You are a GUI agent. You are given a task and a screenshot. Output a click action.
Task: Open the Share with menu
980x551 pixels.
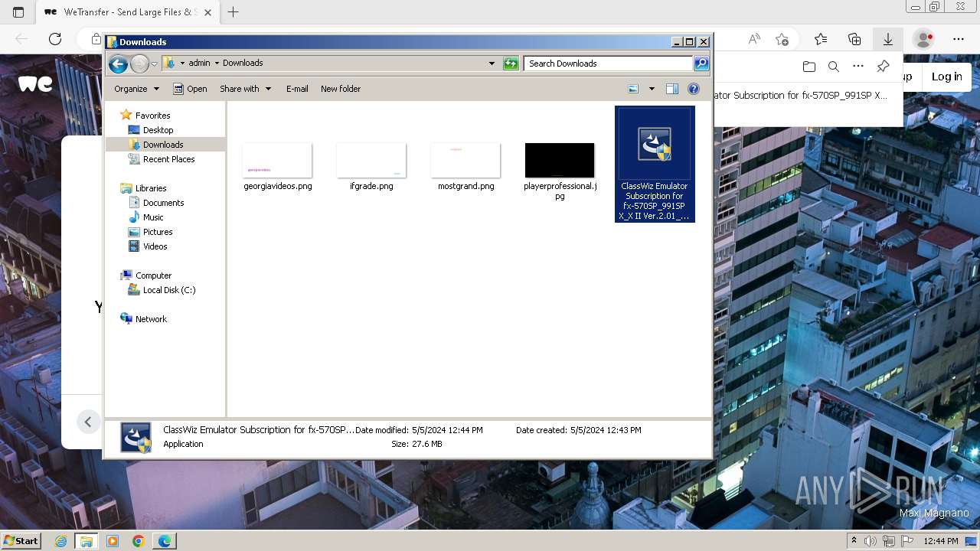pos(245,89)
